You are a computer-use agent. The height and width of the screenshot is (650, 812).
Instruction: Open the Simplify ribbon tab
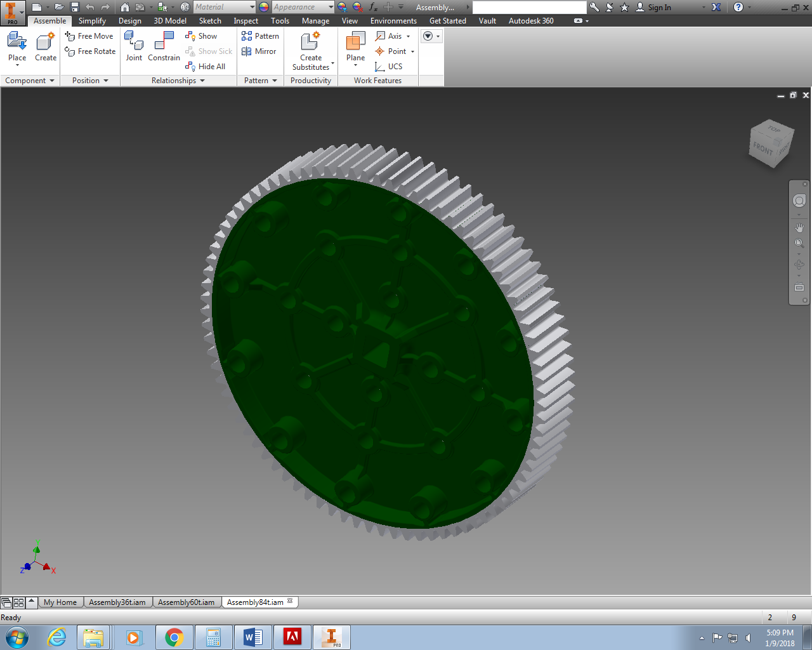coord(92,21)
